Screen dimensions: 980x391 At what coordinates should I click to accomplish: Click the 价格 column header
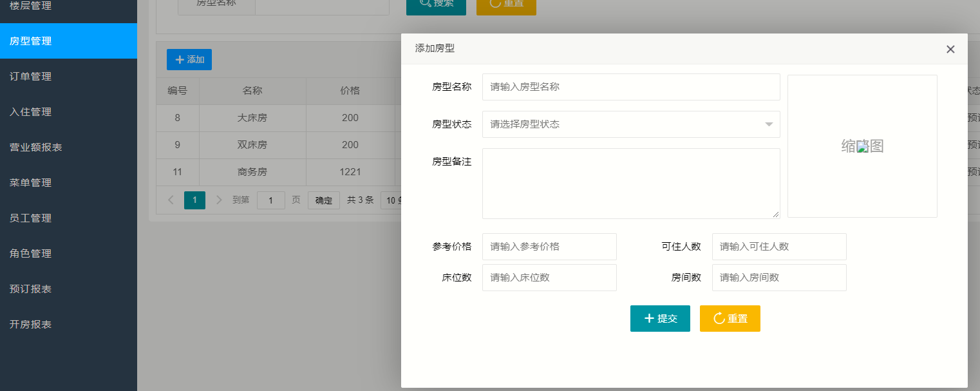[x=350, y=91]
